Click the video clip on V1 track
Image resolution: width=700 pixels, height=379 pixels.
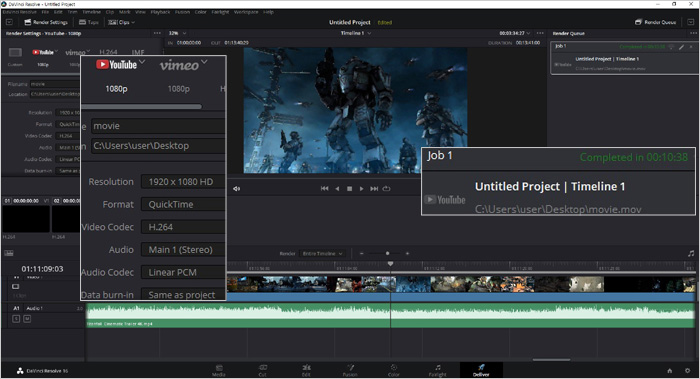click(x=461, y=288)
